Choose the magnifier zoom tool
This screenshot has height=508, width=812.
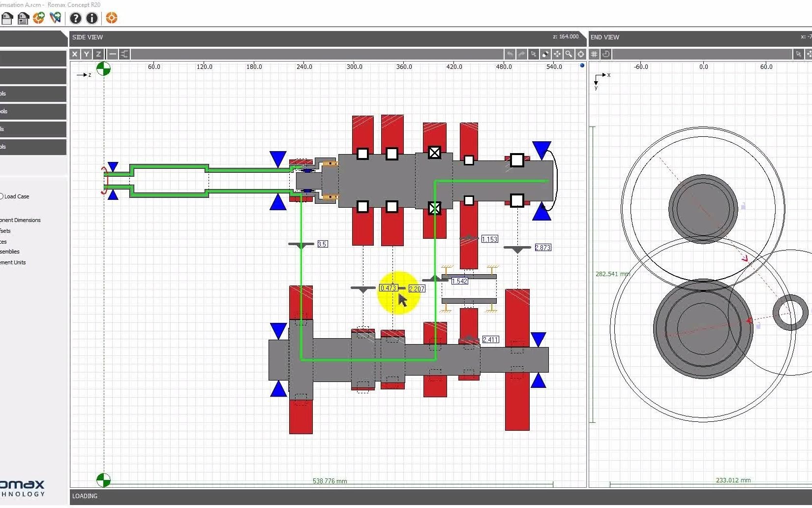(x=569, y=54)
